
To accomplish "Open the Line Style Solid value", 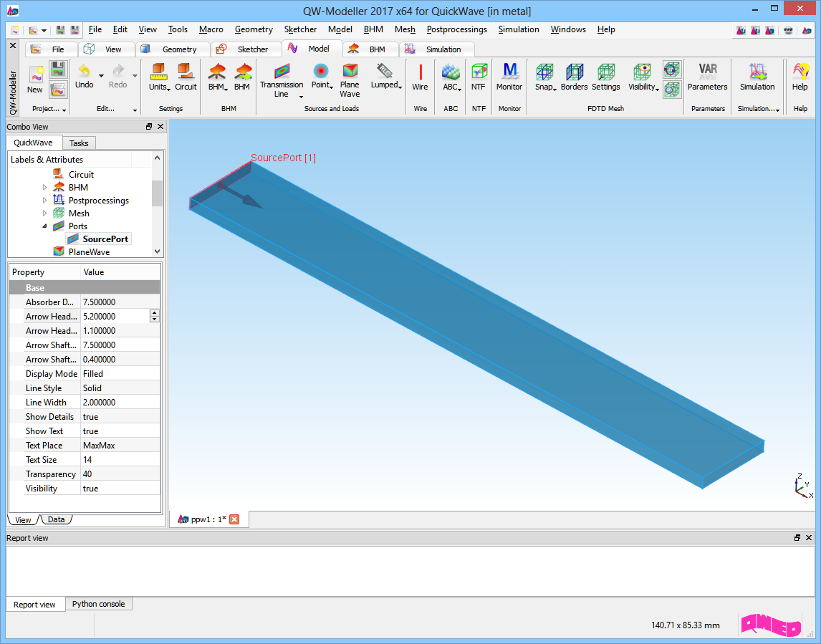I will pyautogui.click(x=120, y=388).
